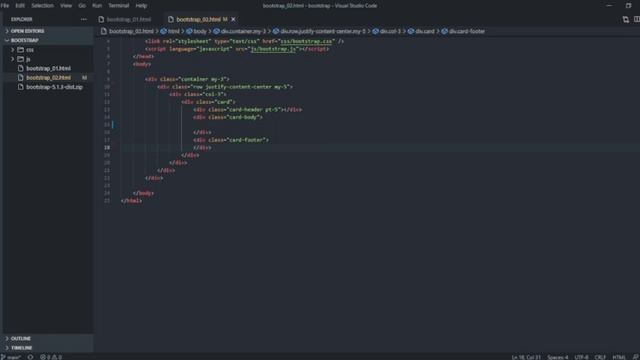Open the File menu
Screen dimensions: 640x360
(x=5, y=6)
